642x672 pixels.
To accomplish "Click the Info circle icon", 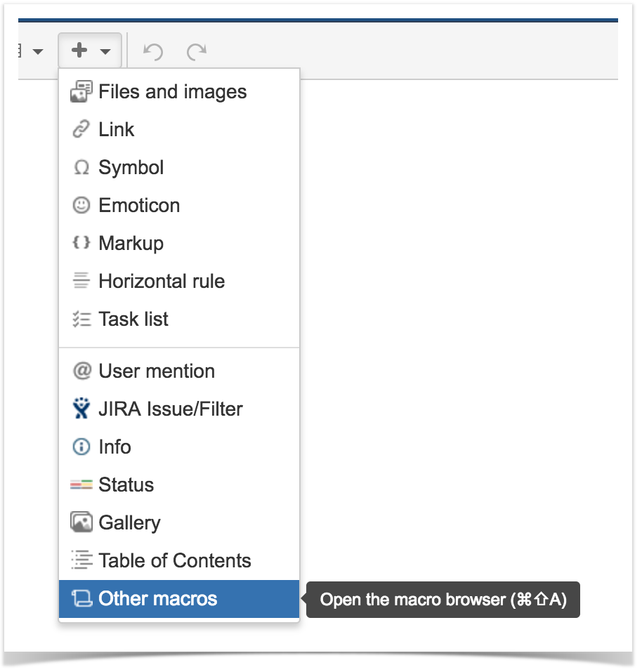I will [x=81, y=447].
